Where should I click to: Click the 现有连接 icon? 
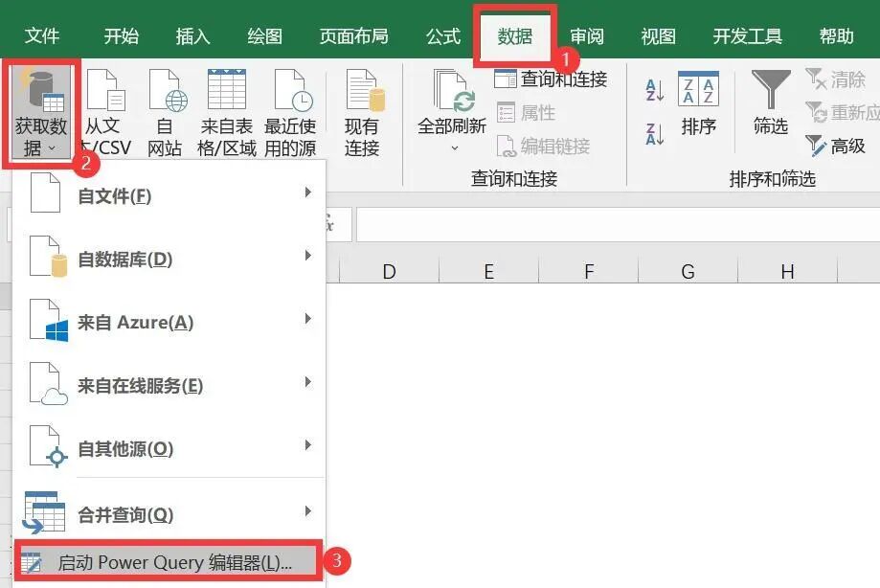point(366,90)
